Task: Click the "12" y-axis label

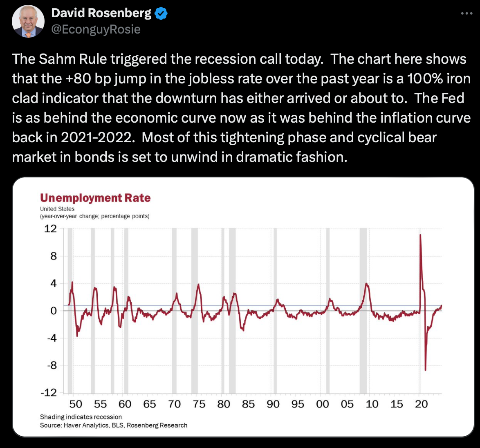Action: tap(50, 229)
